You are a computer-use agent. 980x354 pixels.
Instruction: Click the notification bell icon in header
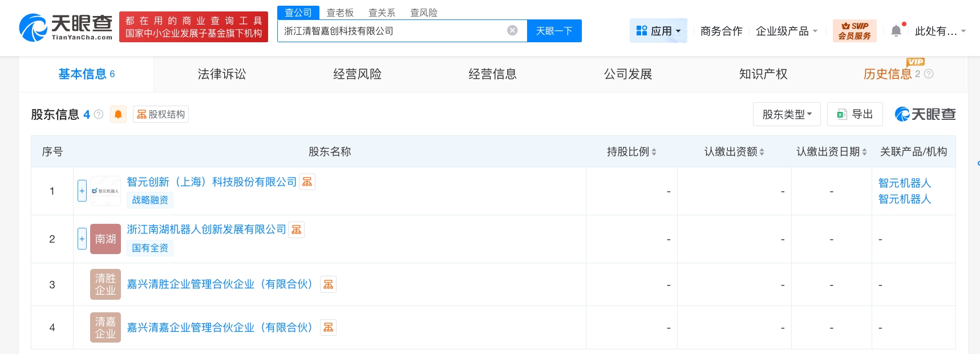(896, 31)
